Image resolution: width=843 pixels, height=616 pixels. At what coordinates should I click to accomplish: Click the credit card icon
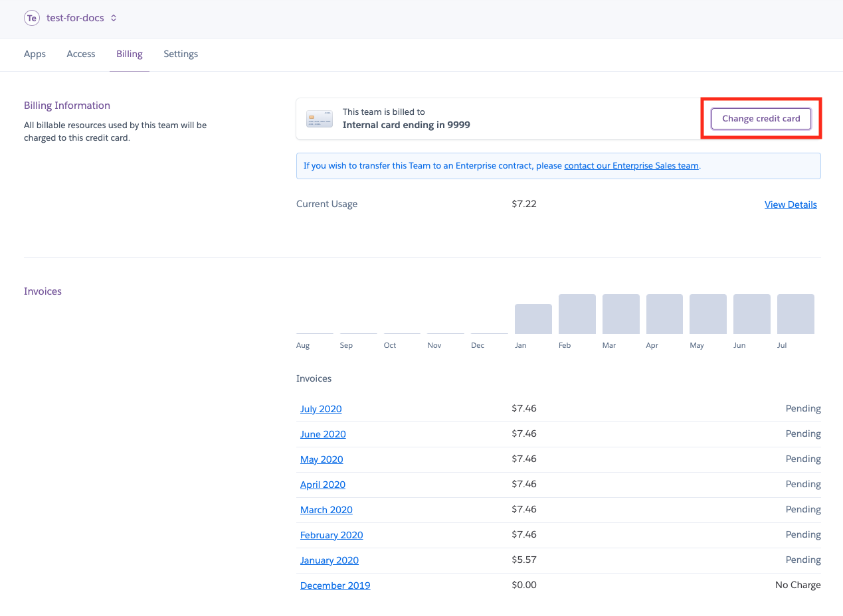coord(320,119)
